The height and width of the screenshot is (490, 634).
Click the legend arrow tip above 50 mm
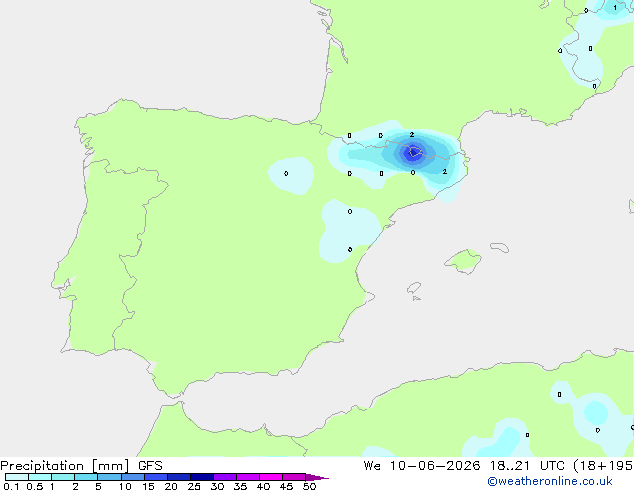317,477
